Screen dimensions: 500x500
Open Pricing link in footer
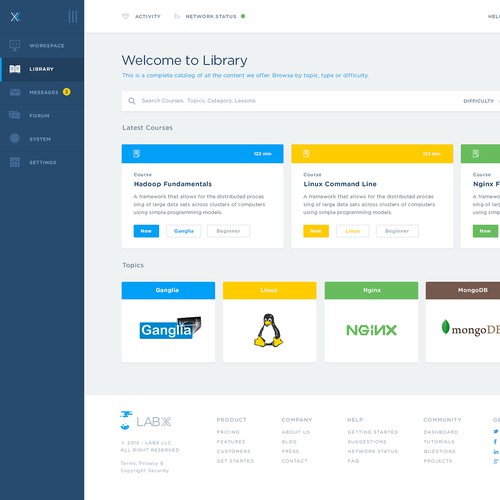(x=228, y=432)
